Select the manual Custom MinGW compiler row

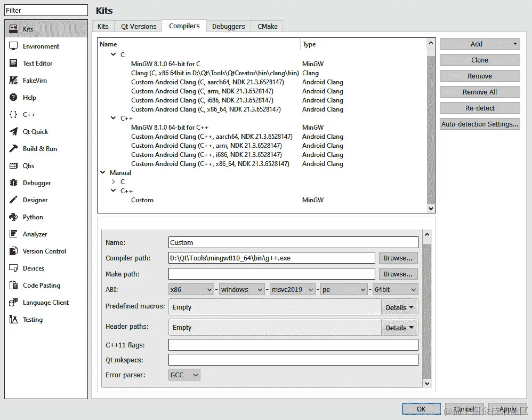pos(261,200)
